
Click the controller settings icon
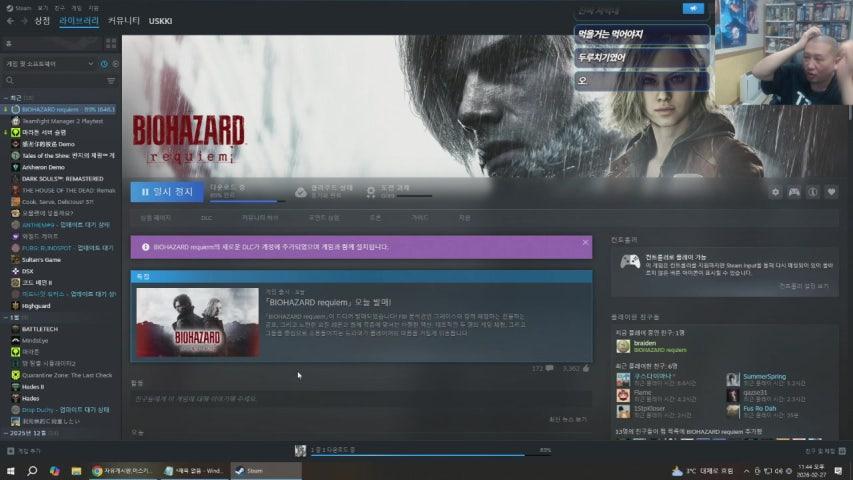794,192
